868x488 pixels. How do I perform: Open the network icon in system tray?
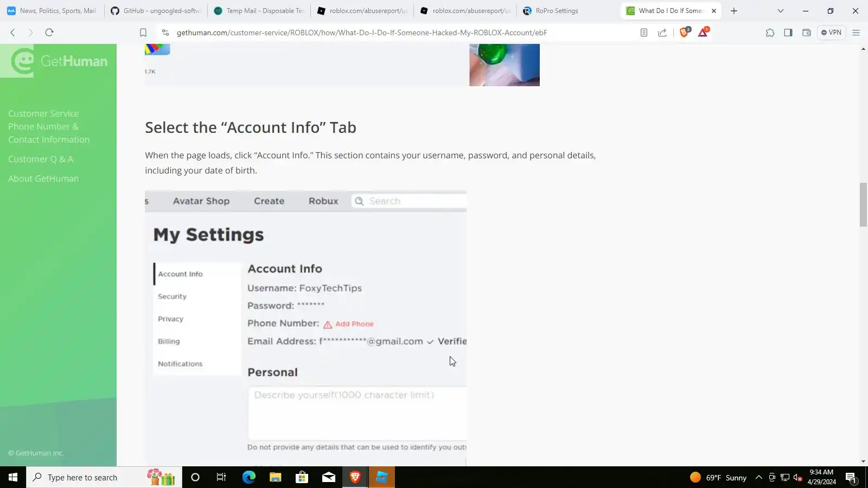point(785,477)
